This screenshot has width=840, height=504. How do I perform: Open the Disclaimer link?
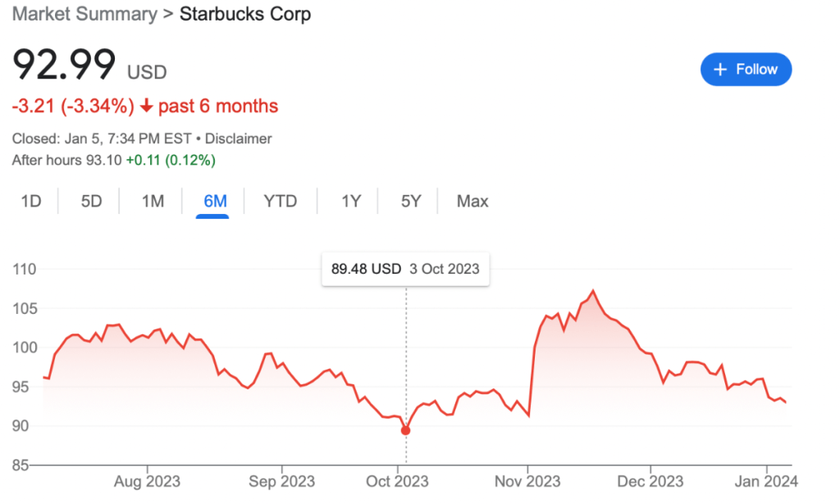(x=238, y=138)
